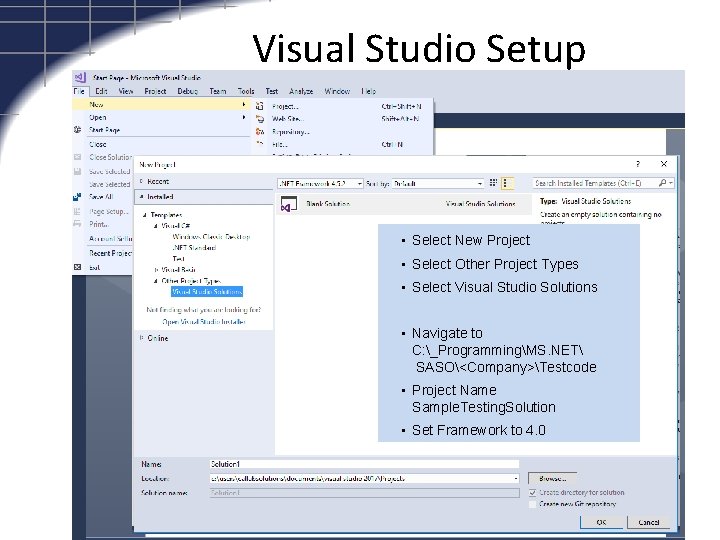Click the Start Page icon in File menu

pyautogui.click(x=77, y=129)
